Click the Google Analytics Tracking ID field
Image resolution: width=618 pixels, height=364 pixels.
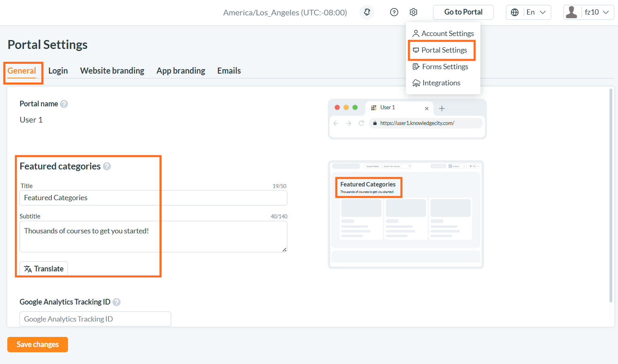pos(95,319)
